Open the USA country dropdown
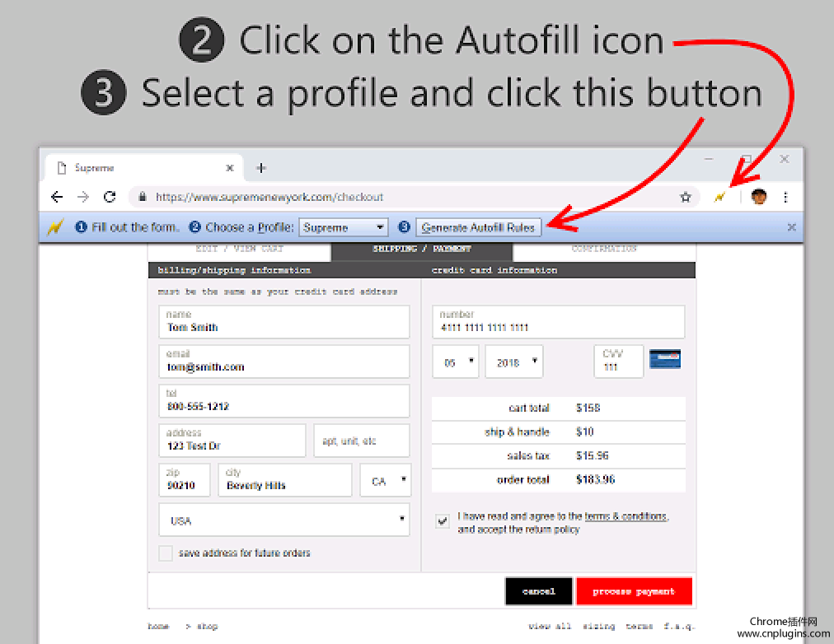This screenshot has width=834, height=644. point(284,520)
